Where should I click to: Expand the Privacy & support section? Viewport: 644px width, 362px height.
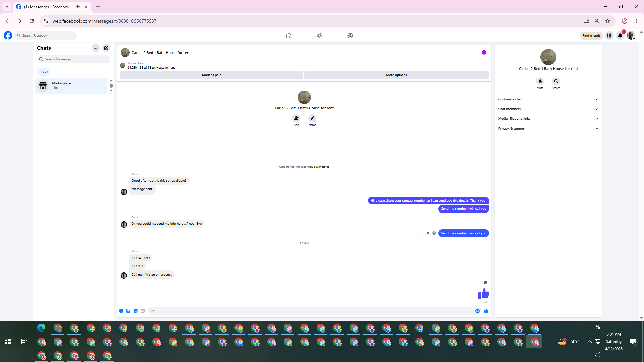coord(548,129)
